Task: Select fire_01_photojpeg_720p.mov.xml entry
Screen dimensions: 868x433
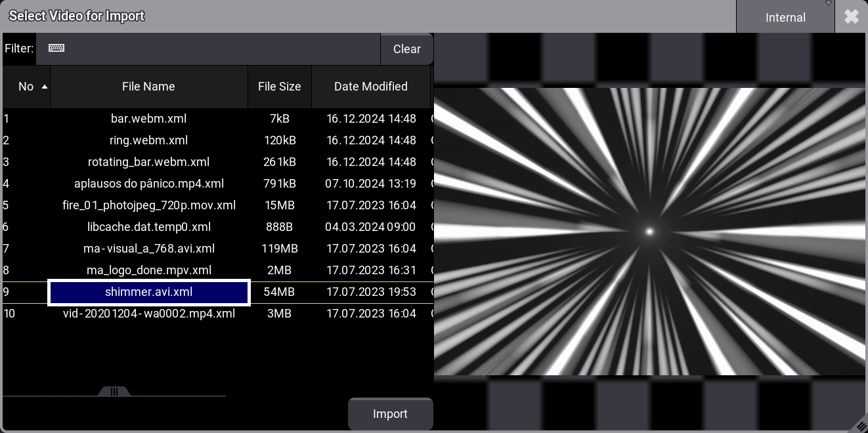Action: click(148, 205)
